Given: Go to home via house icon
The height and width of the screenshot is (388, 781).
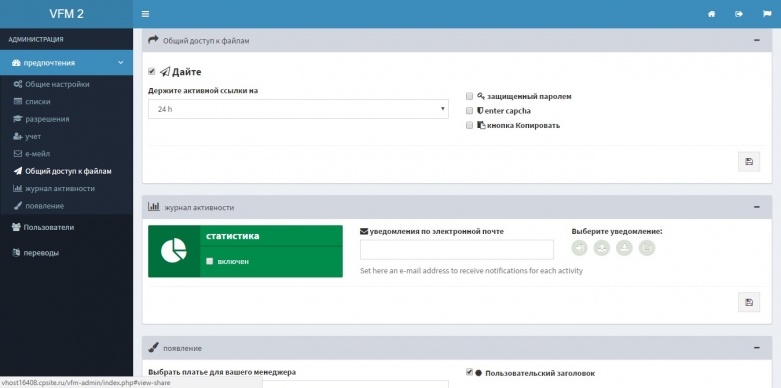Looking at the screenshot, I should (x=711, y=14).
